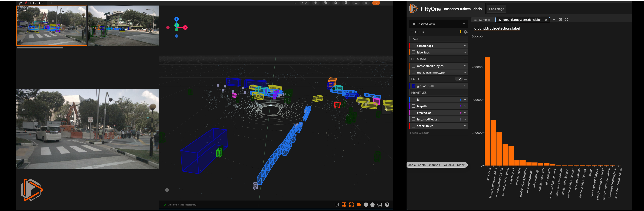
Task: Toggle the sample tags checkbox
Action: pos(413,46)
